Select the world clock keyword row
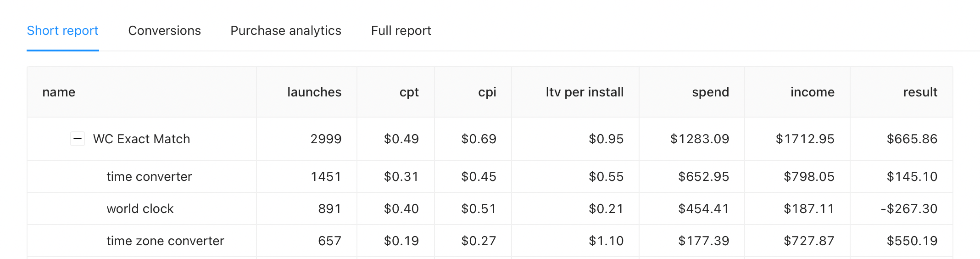Screen dimensions: 980x259 490,209
